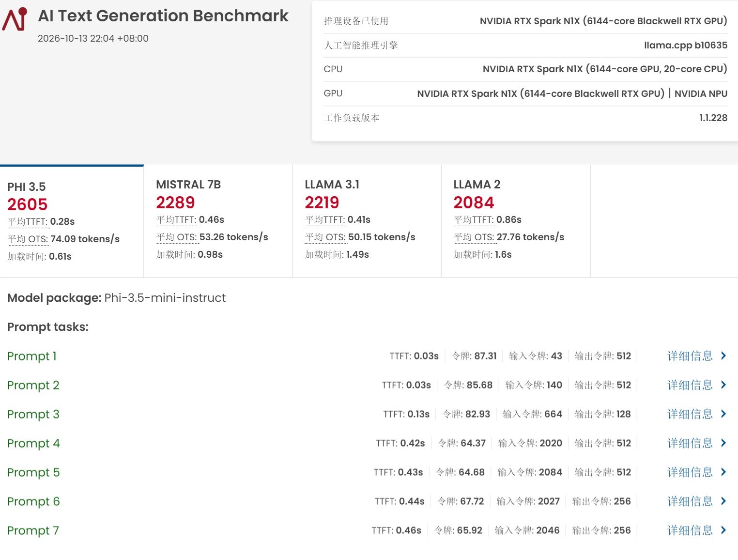Open Prompt 4 task link
The height and width of the screenshot is (560, 738).
(33, 443)
